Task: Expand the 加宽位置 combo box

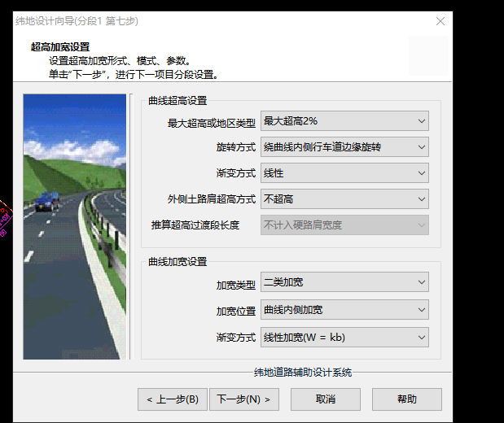Action: (x=344, y=310)
